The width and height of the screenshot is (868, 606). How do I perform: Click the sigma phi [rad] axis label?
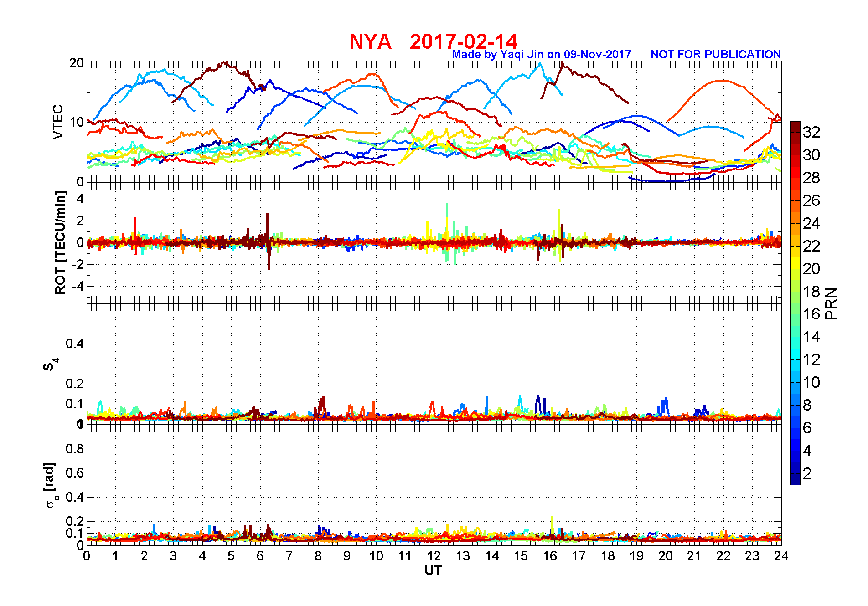[x=51, y=484]
